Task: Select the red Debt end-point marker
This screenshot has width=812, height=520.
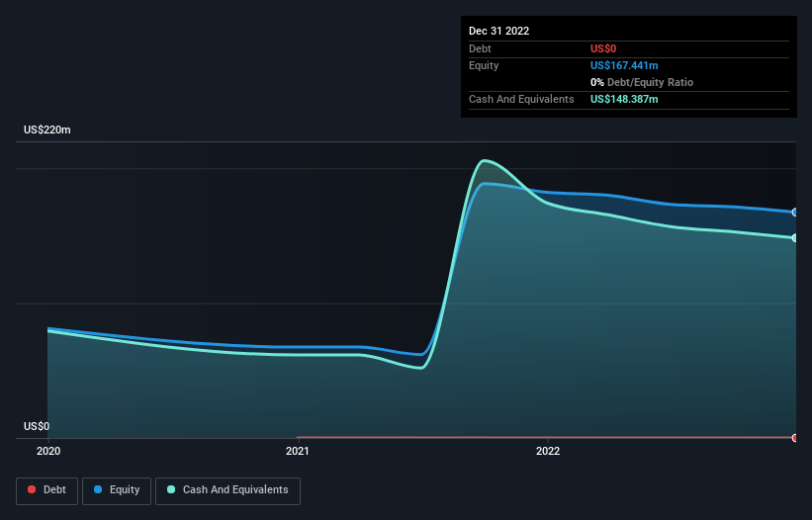Action: click(x=795, y=438)
